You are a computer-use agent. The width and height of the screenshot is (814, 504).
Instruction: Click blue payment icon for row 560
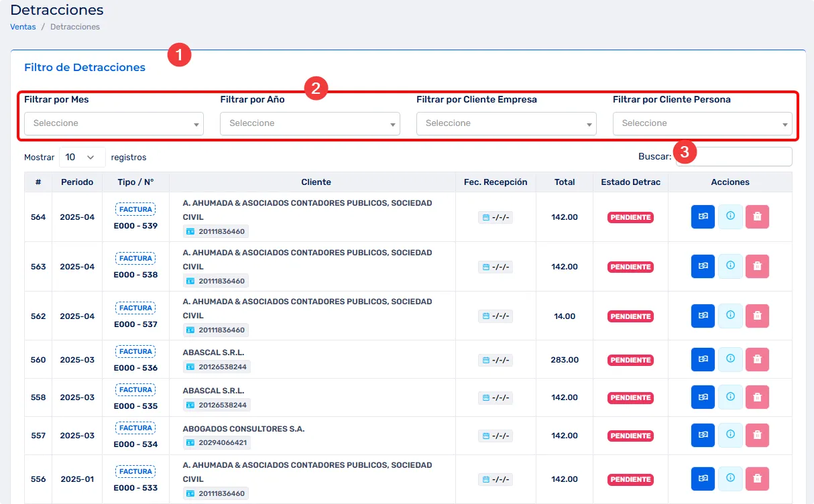click(x=703, y=360)
